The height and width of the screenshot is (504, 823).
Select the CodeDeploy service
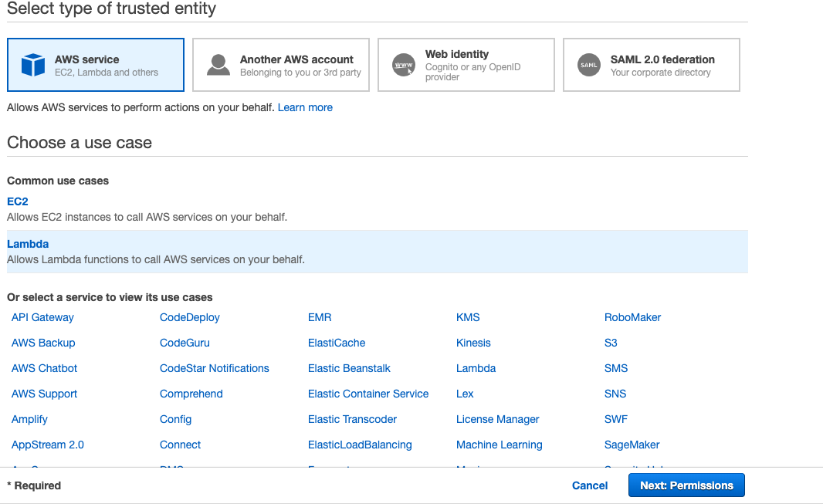[189, 317]
